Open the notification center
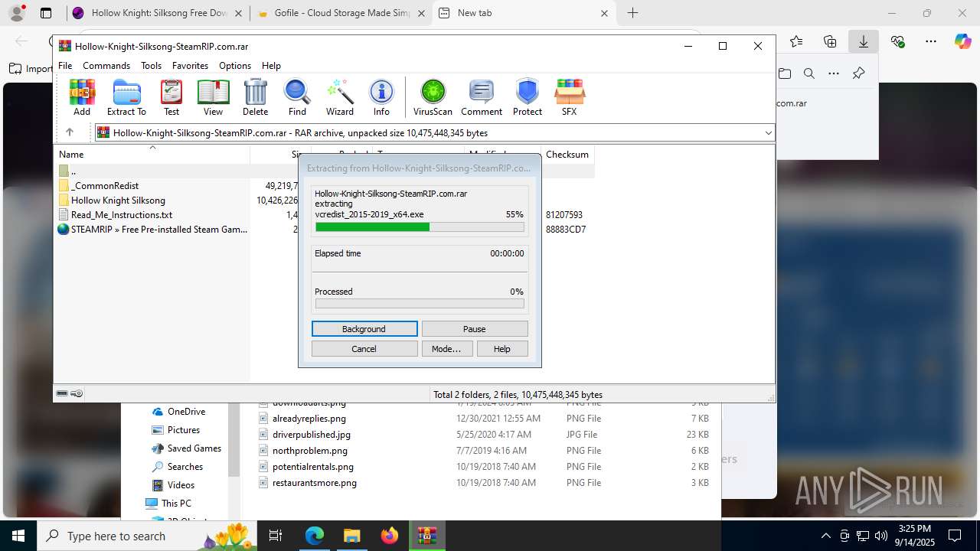980x551 pixels. pyautogui.click(x=955, y=536)
